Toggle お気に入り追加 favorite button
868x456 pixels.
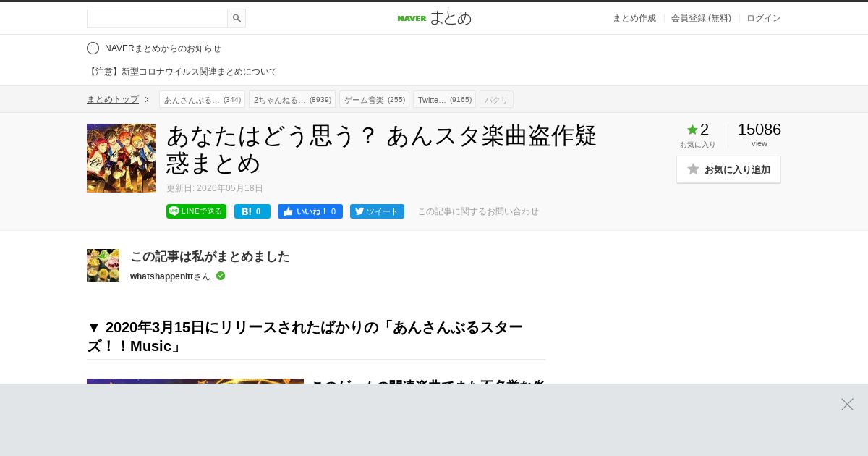click(728, 169)
